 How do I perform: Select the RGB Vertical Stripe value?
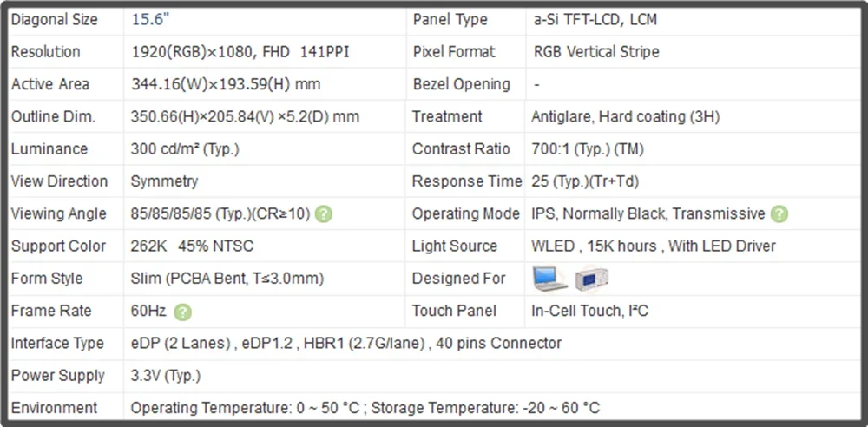click(x=596, y=52)
